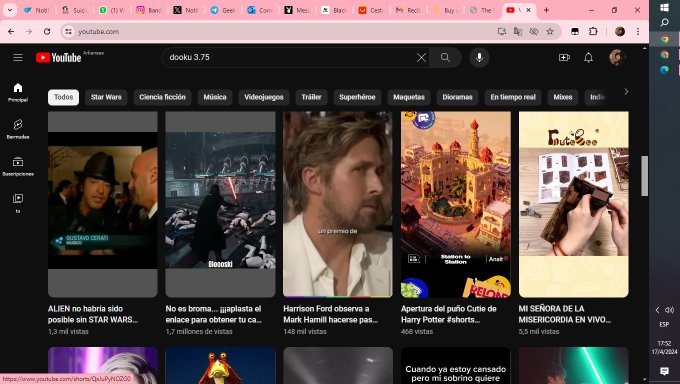
Task: Open Suscripciones in the sidebar
Action: pos(18,166)
